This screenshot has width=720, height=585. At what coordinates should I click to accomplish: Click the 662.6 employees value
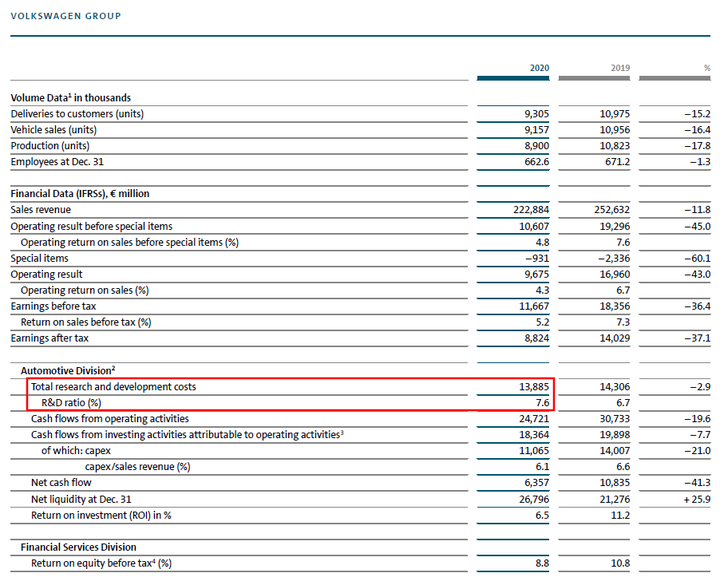[536, 162]
